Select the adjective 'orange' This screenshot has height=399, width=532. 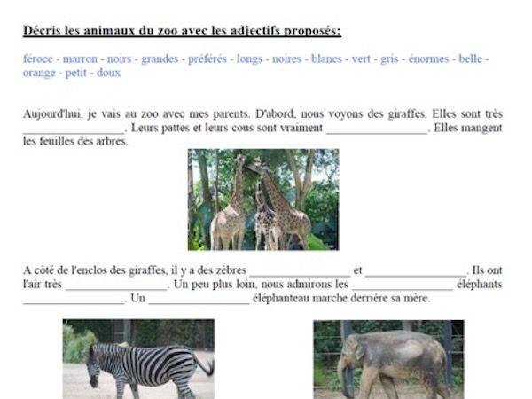[x=39, y=73]
